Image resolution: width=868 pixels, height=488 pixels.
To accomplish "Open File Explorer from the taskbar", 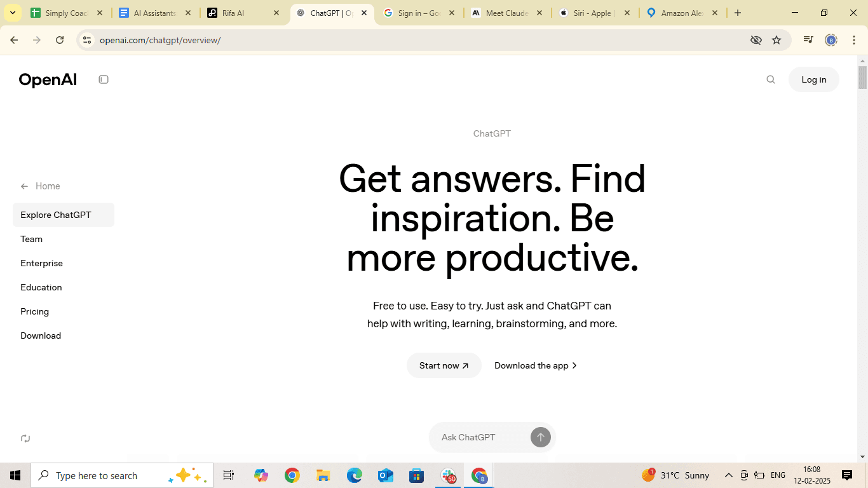I will pos(323,475).
